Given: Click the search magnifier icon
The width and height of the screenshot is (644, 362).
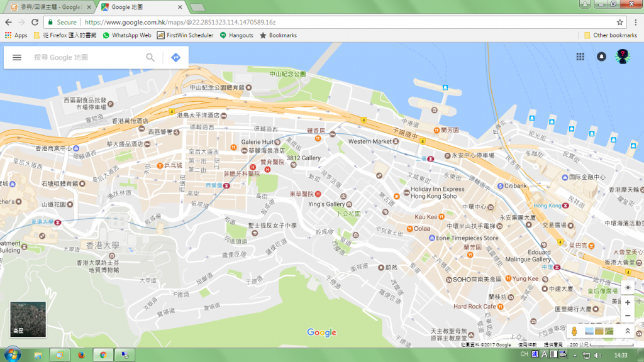Looking at the screenshot, I should [150, 57].
